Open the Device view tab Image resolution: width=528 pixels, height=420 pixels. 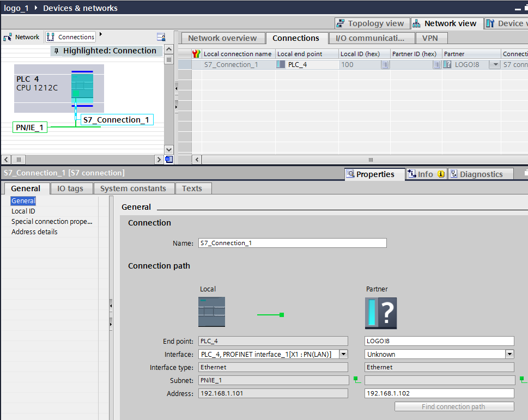click(x=506, y=23)
